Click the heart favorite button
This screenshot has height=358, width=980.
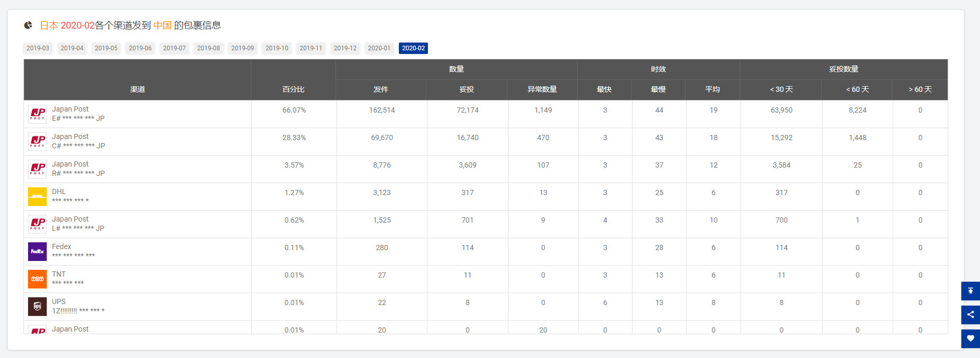(x=970, y=338)
